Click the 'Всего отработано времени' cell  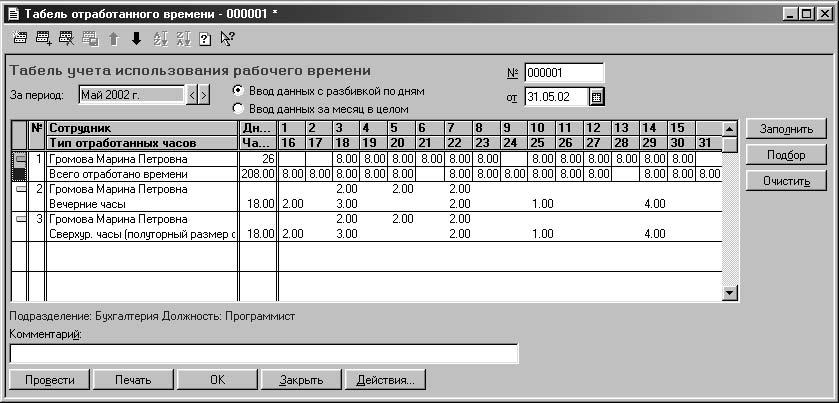coord(142,174)
